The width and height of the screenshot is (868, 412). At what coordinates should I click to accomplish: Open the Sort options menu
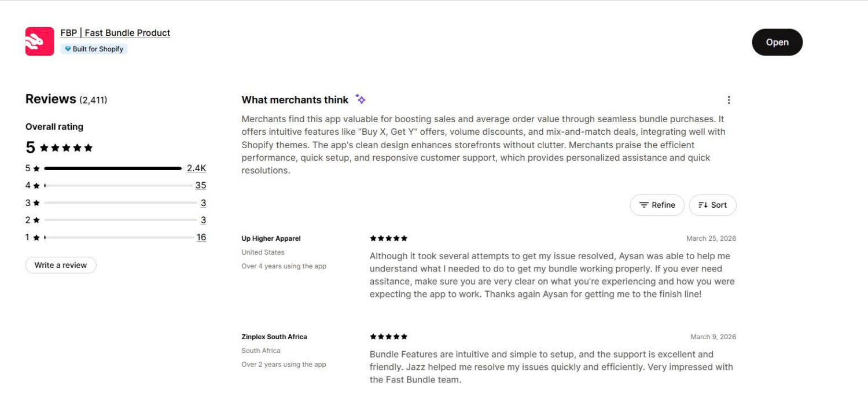coord(712,204)
